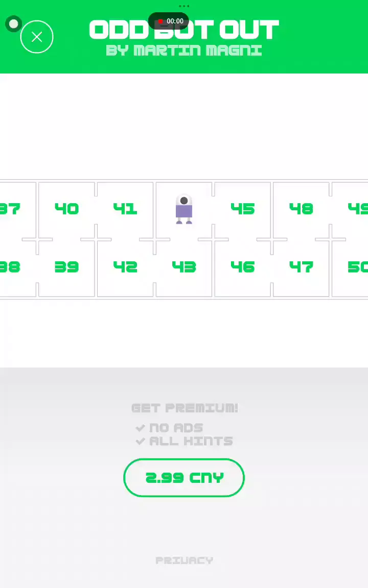Screen dimensions: 368x588
Task: Select level 42 room
Action: coord(125,267)
